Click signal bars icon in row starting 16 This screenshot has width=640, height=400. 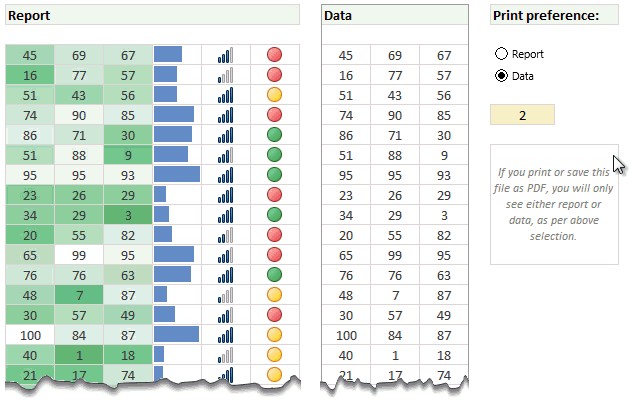pos(226,74)
